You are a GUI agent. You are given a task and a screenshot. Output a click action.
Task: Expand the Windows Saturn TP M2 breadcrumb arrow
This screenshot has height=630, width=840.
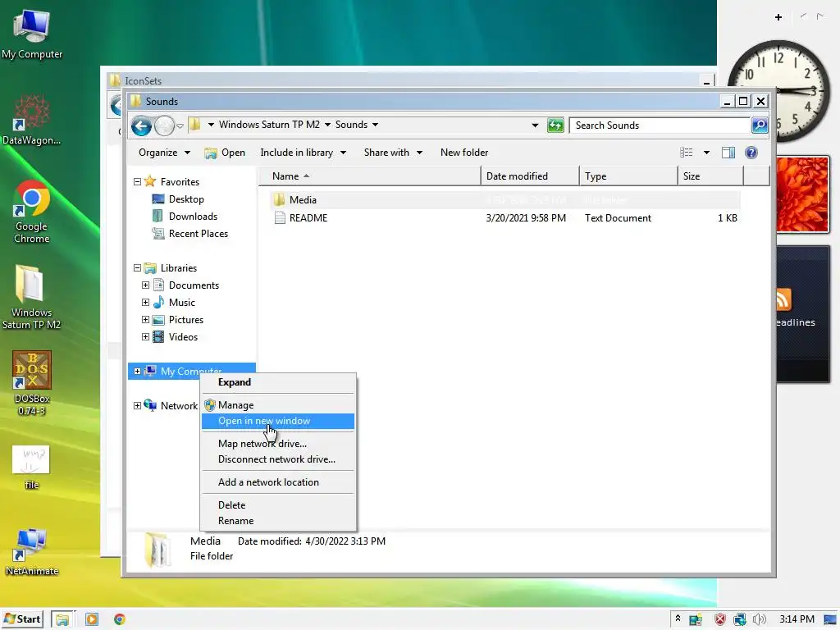pos(327,125)
